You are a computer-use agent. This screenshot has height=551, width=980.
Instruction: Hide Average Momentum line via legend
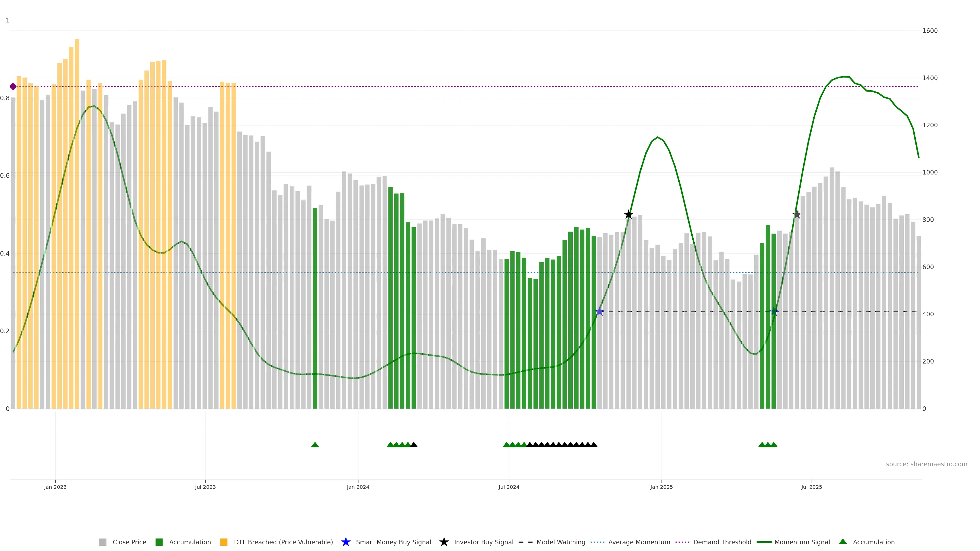point(639,542)
